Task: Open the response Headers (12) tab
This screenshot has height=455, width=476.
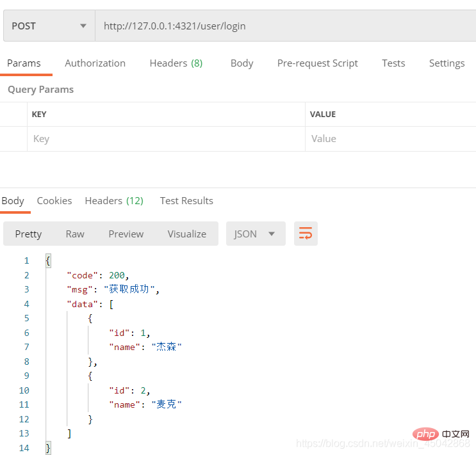Action: pyautogui.click(x=114, y=201)
